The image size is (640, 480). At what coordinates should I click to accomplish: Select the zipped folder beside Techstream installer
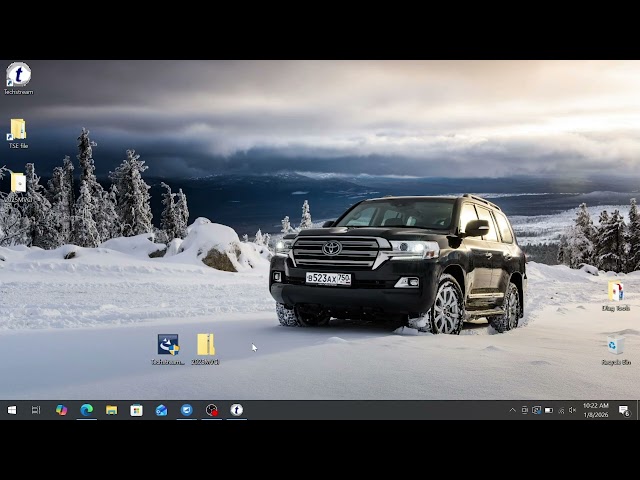[x=205, y=349]
